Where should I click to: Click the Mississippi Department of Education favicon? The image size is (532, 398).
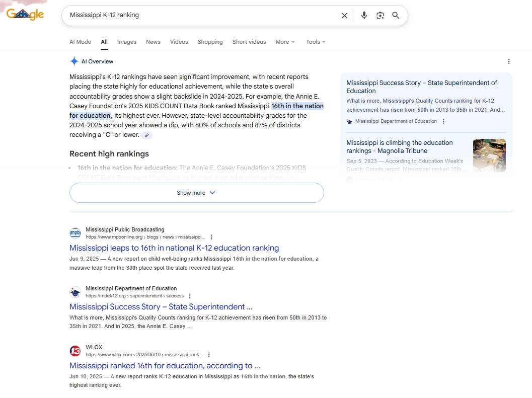tap(75, 292)
